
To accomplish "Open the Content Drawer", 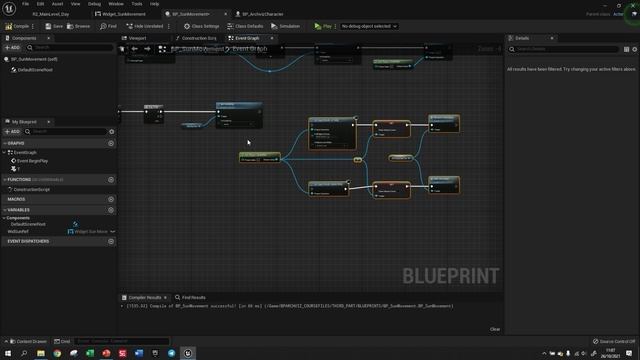I will (x=28, y=341).
